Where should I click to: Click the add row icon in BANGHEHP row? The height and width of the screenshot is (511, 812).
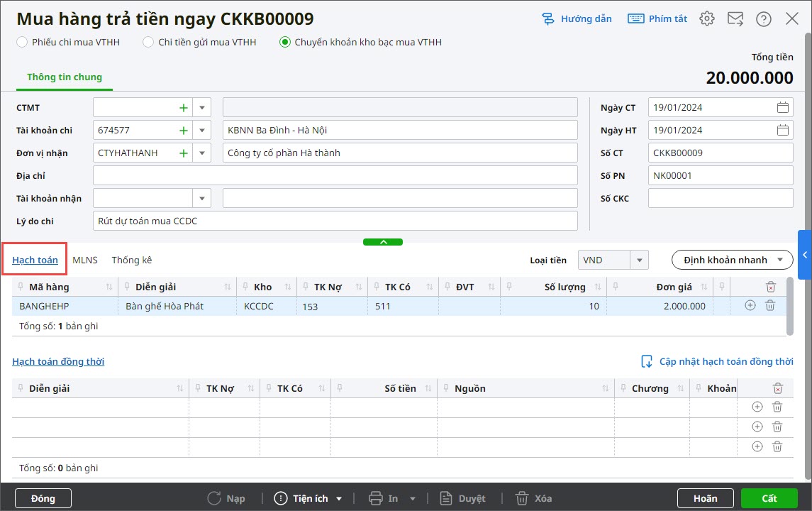750,306
